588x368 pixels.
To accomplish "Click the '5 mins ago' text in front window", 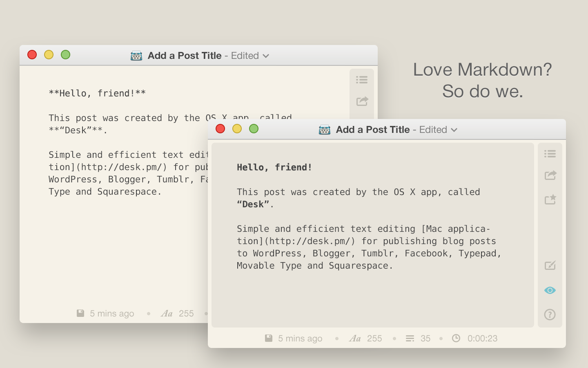I will [300, 339].
